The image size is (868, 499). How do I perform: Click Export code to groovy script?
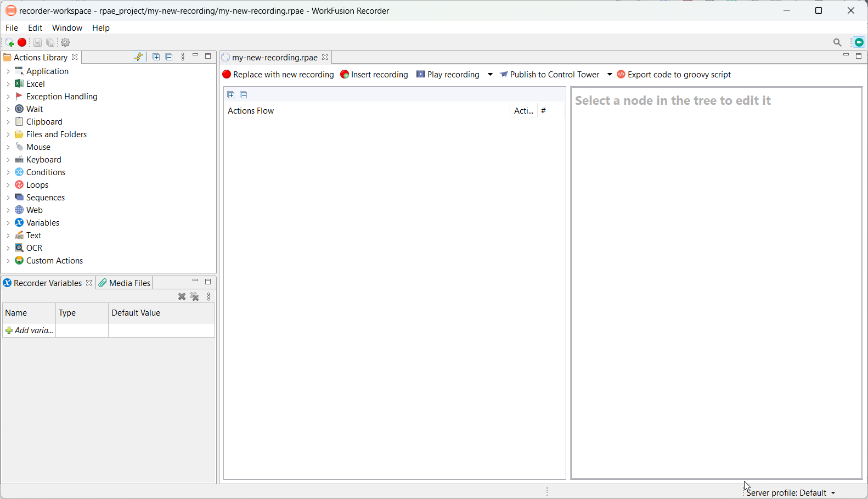674,75
